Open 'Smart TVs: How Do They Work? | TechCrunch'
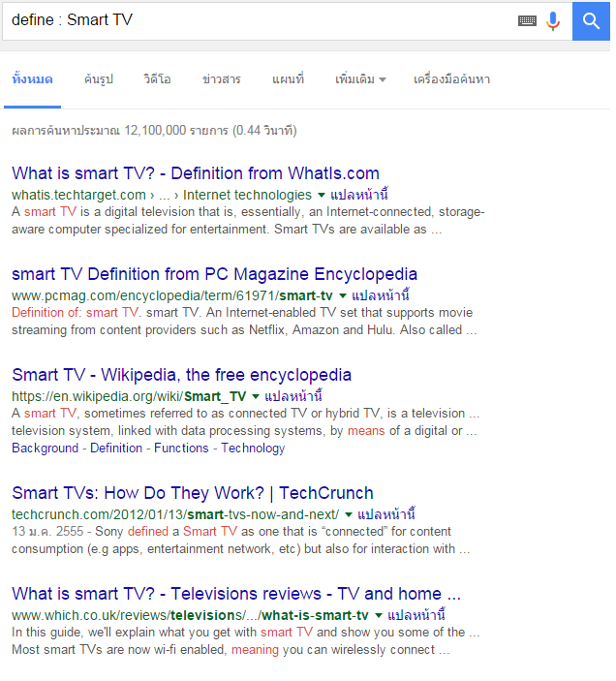Screen dimensions: 616x681 (193, 493)
